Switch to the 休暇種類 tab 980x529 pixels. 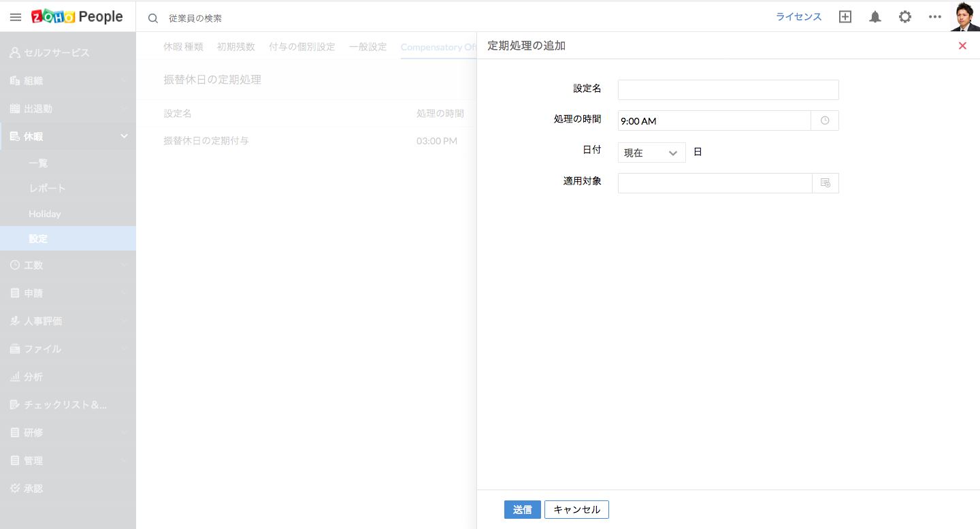(183, 47)
